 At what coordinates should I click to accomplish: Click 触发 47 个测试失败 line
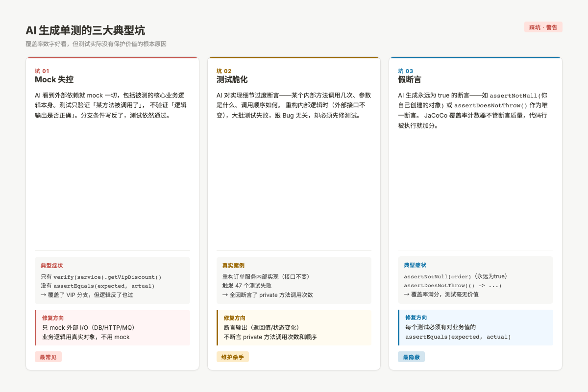[247, 286]
